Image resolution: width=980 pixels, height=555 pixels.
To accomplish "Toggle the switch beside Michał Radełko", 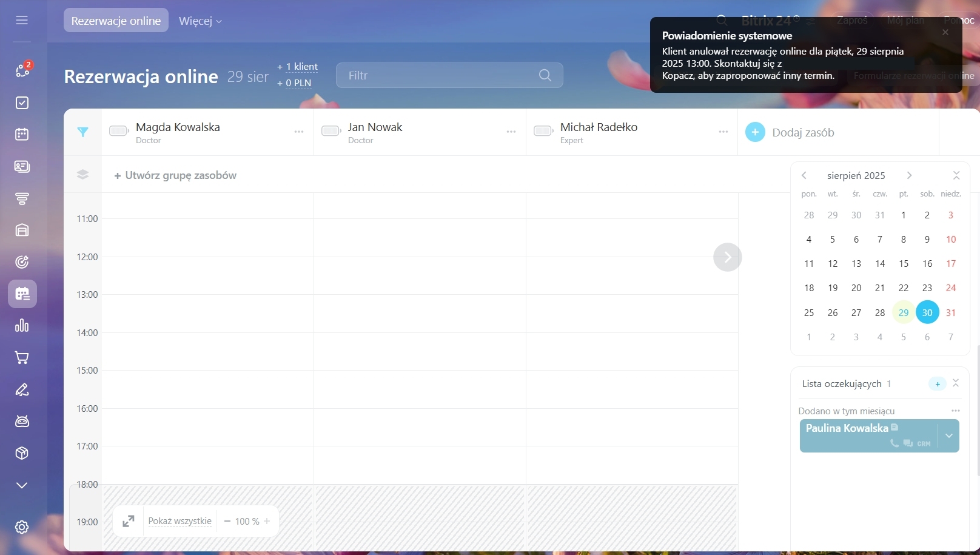I will click(543, 131).
